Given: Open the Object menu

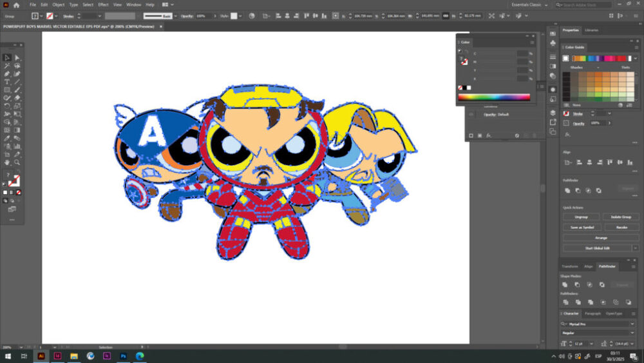Looking at the screenshot, I should 59,5.
